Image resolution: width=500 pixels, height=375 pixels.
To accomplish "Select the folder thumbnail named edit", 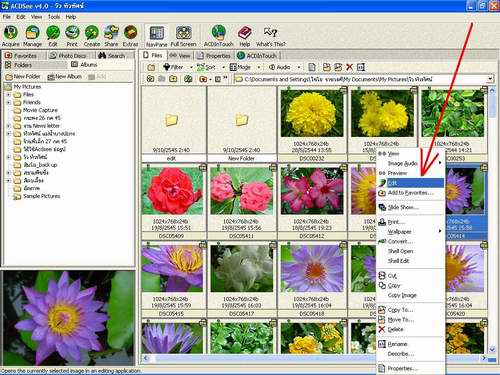I will 172,124.
